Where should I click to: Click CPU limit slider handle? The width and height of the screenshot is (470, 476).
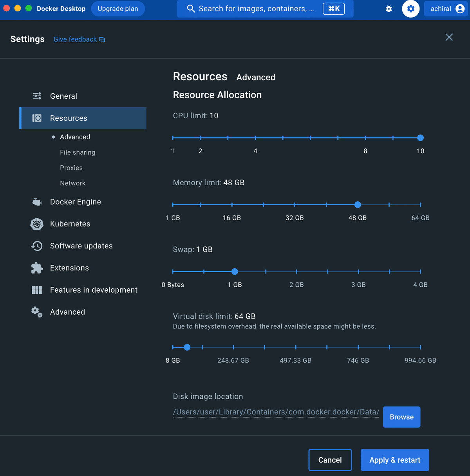tap(420, 138)
